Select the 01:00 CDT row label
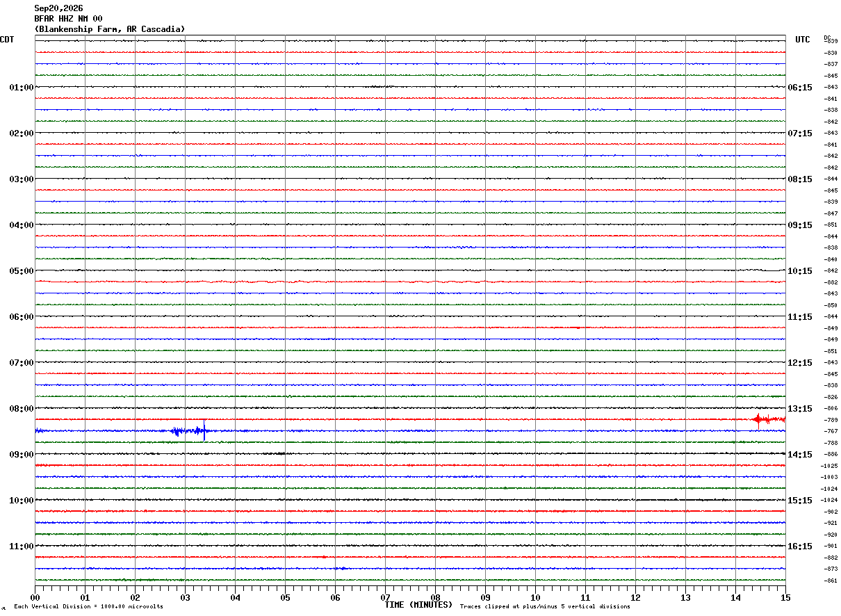Viewport: 841px width, 616px height. [22, 88]
